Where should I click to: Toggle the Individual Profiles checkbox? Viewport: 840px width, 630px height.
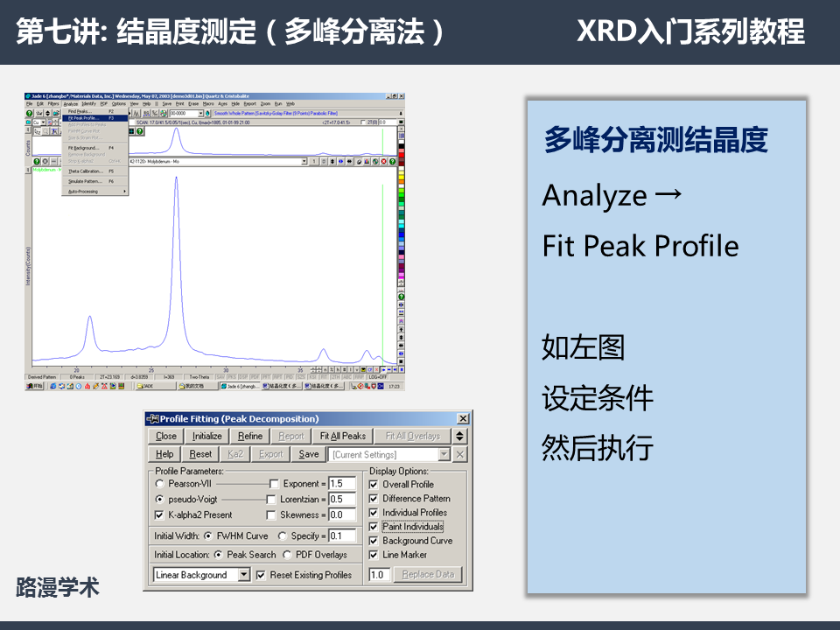pos(374,513)
